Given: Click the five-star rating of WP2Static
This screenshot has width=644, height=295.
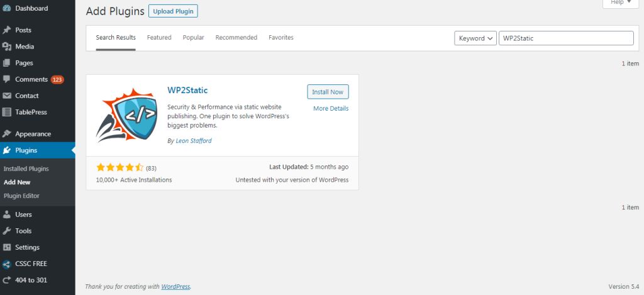Looking at the screenshot, I should (119, 168).
